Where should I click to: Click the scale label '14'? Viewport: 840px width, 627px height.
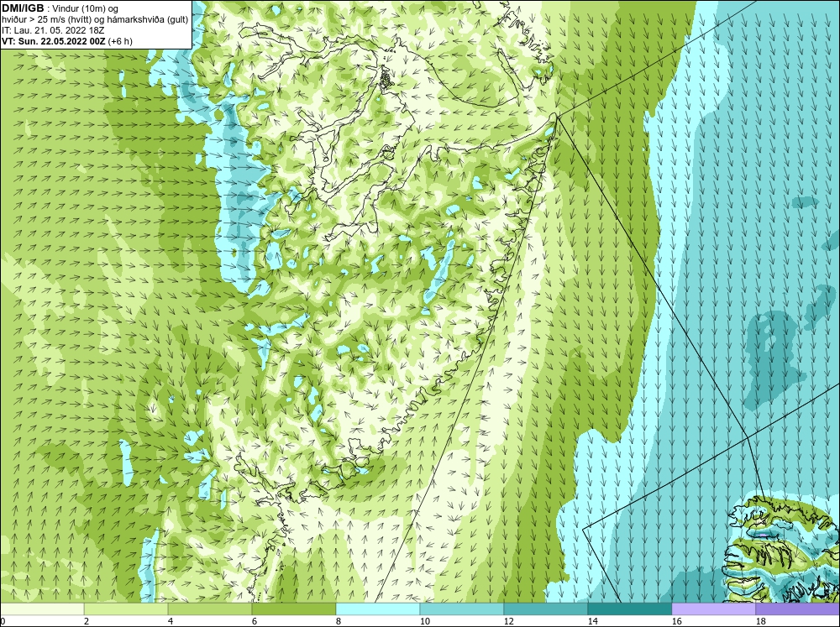click(592, 621)
